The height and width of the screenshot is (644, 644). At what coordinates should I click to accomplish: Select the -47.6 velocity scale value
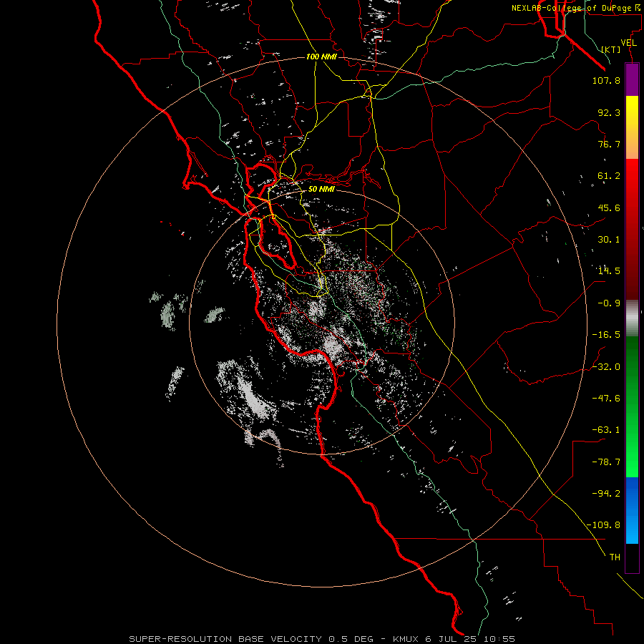(606, 399)
